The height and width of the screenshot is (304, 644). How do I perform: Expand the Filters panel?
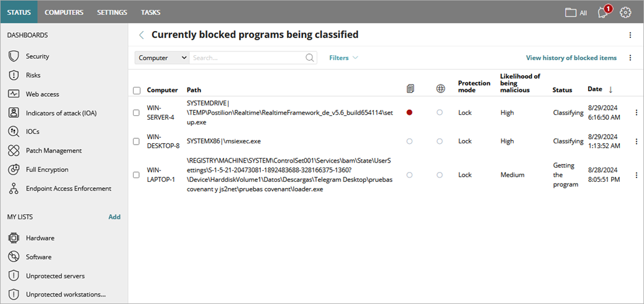pyautogui.click(x=343, y=58)
